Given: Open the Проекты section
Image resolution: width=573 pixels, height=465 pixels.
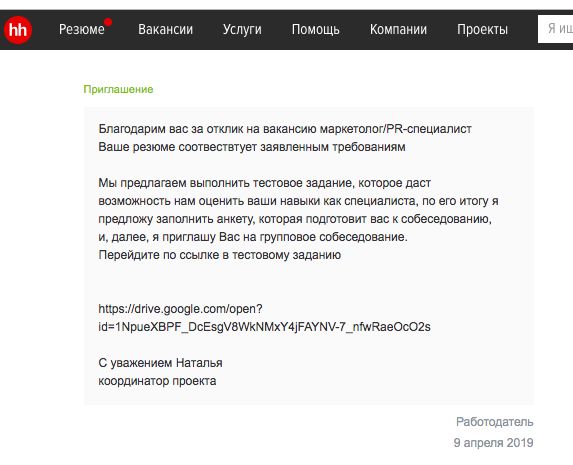Looking at the screenshot, I should (482, 30).
